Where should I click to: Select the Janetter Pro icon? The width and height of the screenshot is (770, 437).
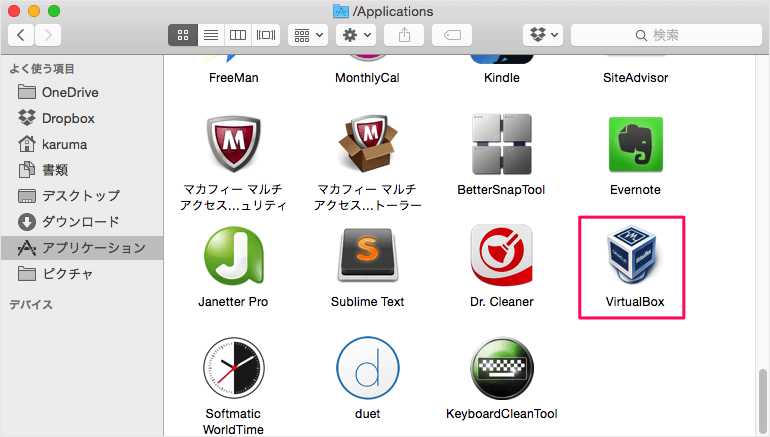pyautogui.click(x=234, y=255)
